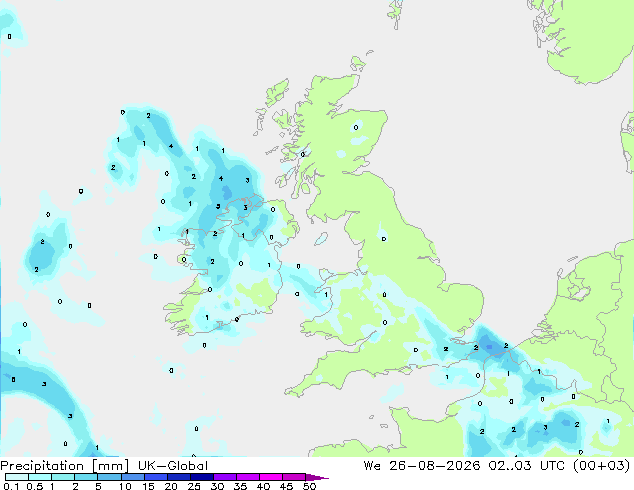Click the 'Precipitation [mm]' title label

(64, 466)
